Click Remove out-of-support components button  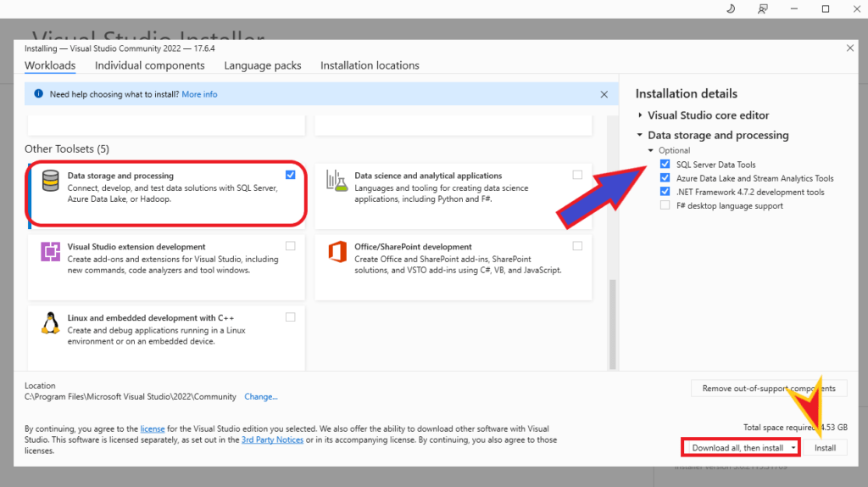tap(769, 389)
